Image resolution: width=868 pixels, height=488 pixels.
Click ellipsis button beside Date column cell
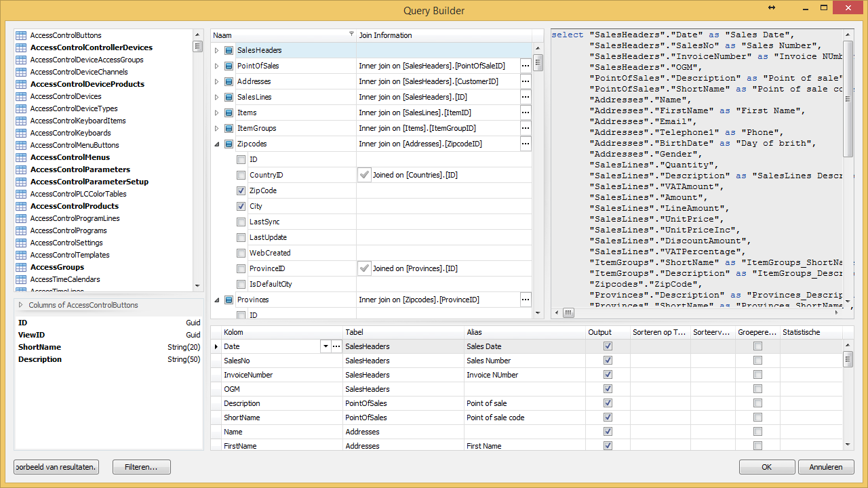click(x=336, y=346)
